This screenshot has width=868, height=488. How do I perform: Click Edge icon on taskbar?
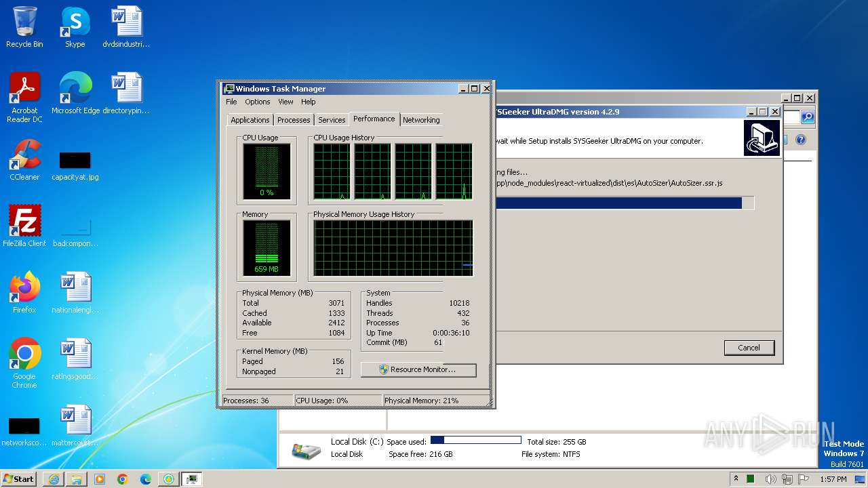(146, 479)
